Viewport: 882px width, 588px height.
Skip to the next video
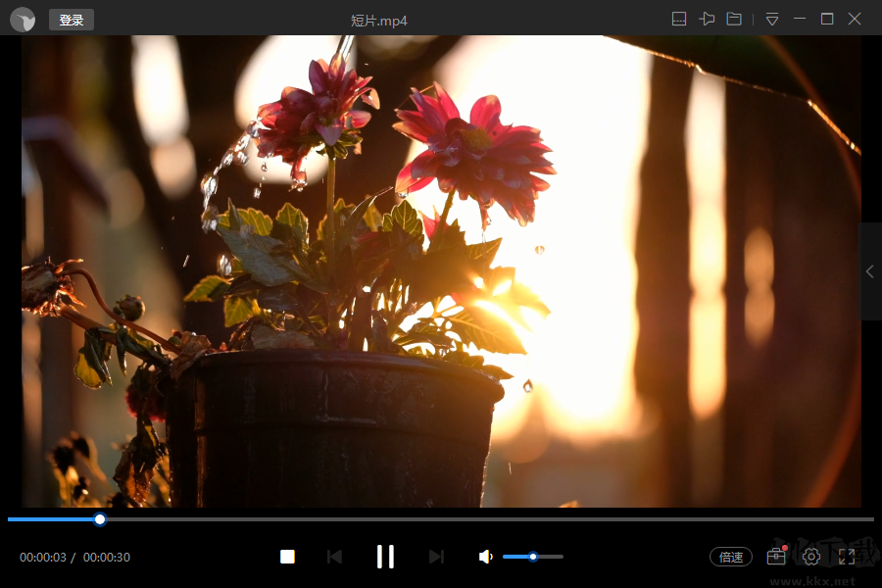click(436, 557)
